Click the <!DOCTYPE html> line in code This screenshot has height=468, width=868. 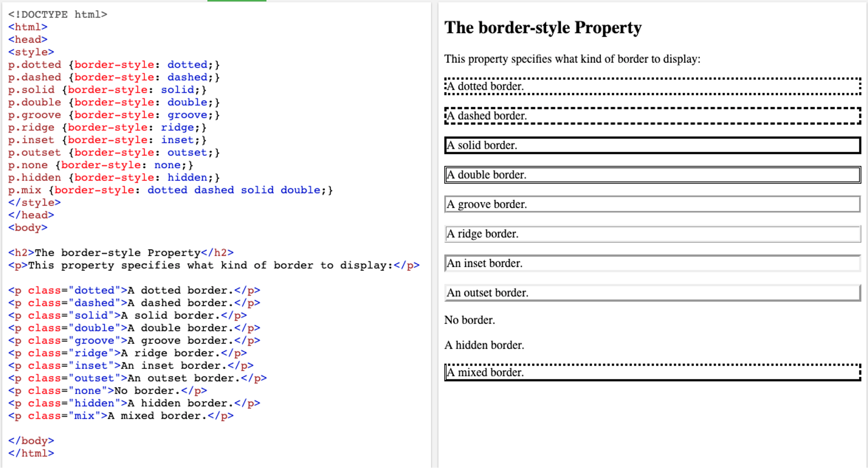[x=57, y=14]
